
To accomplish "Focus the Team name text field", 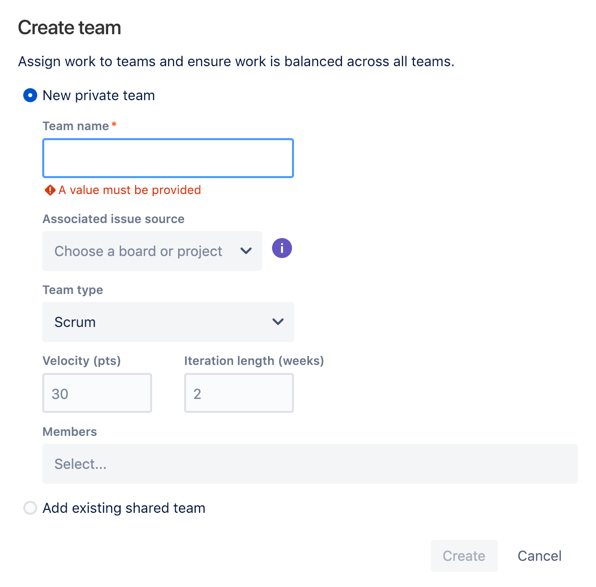I will click(x=168, y=158).
